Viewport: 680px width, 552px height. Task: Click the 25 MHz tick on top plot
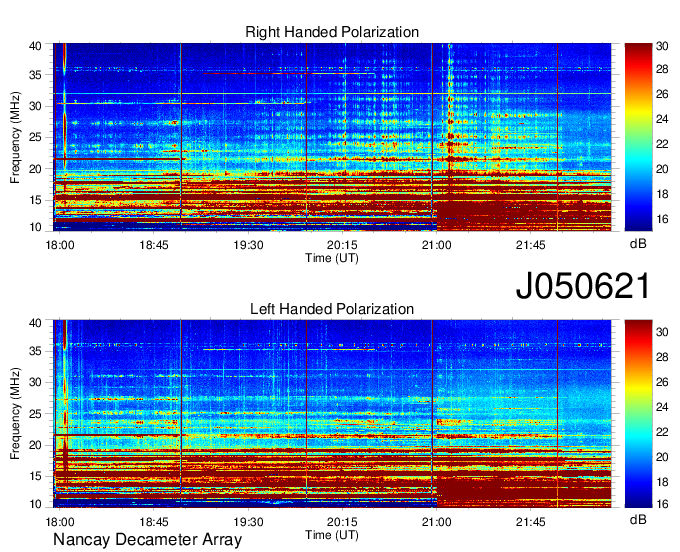tap(35, 138)
